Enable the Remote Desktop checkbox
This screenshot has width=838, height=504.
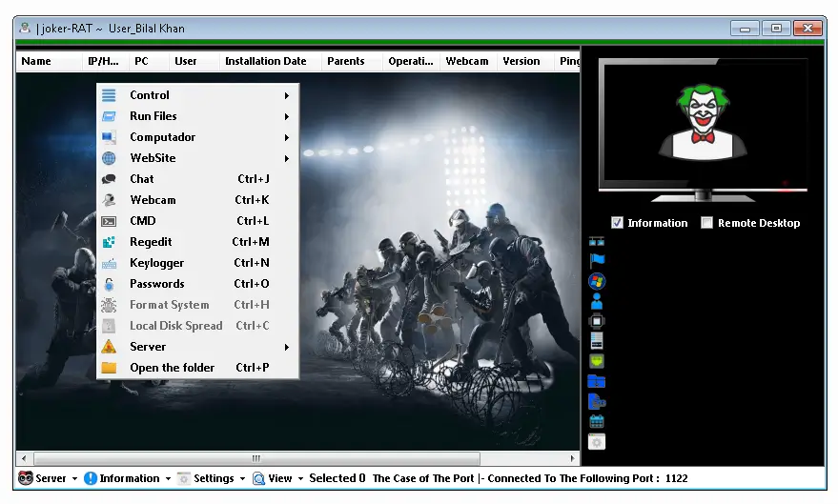[706, 223]
